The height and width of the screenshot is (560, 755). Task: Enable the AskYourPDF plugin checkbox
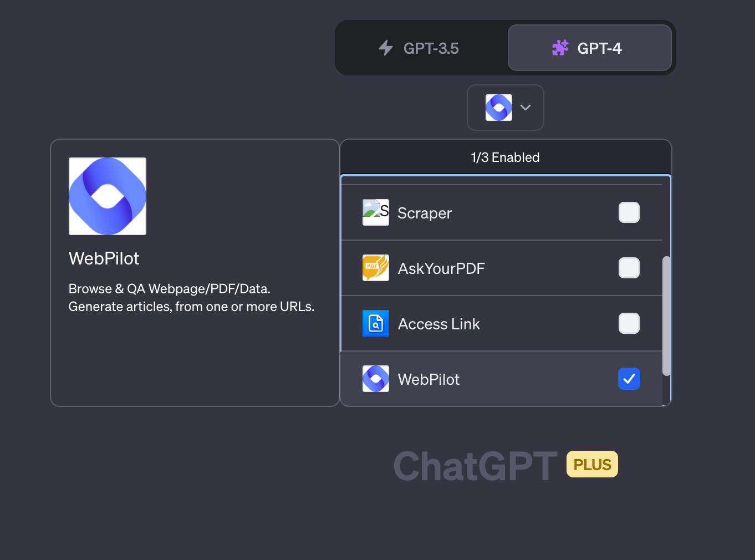[629, 268]
